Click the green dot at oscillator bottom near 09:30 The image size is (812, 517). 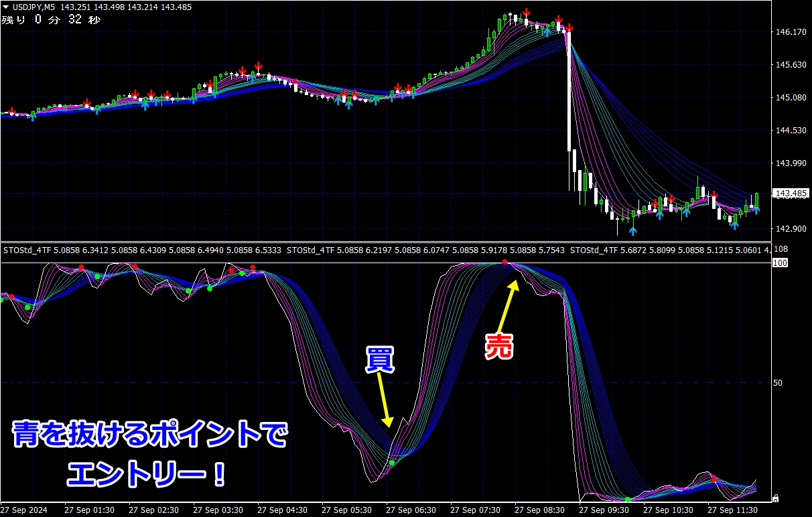point(627,500)
